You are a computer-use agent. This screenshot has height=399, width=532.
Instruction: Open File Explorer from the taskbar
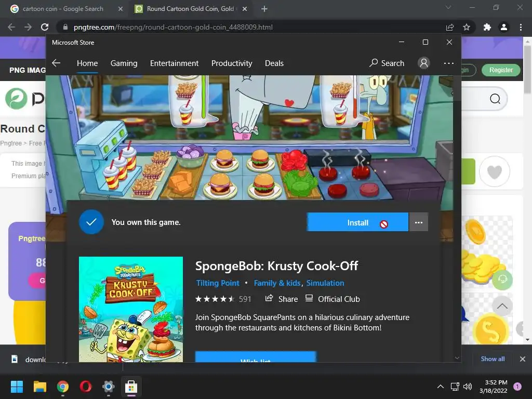click(x=39, y=387)
